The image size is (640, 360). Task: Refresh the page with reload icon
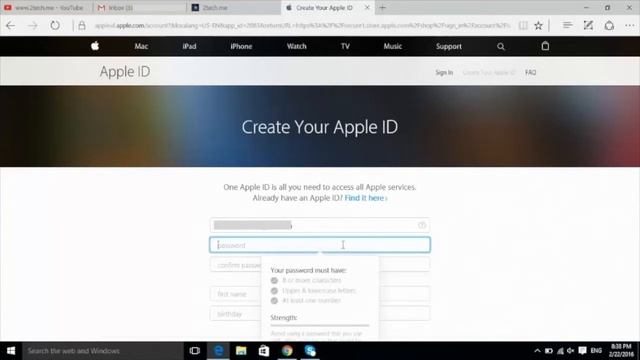point(55,26)
